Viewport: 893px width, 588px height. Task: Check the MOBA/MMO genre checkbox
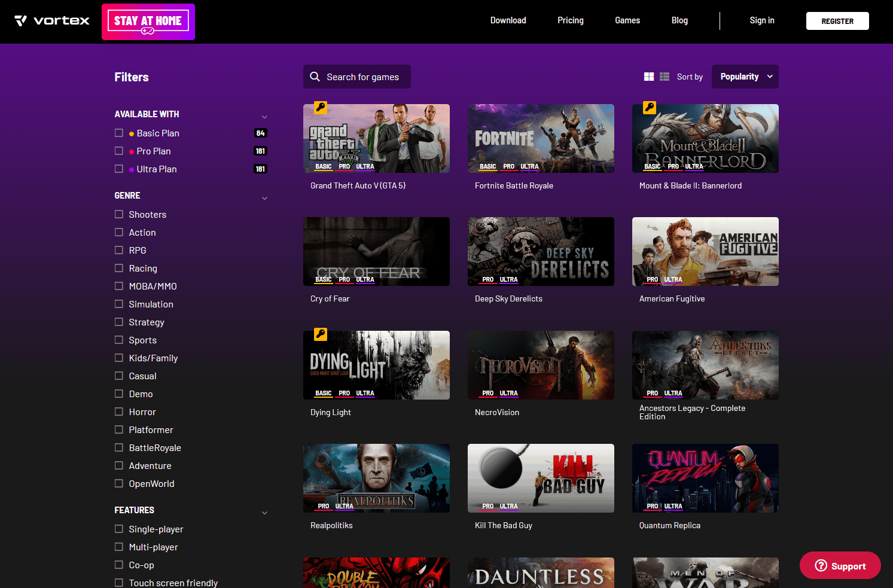[x=119, y=286]
